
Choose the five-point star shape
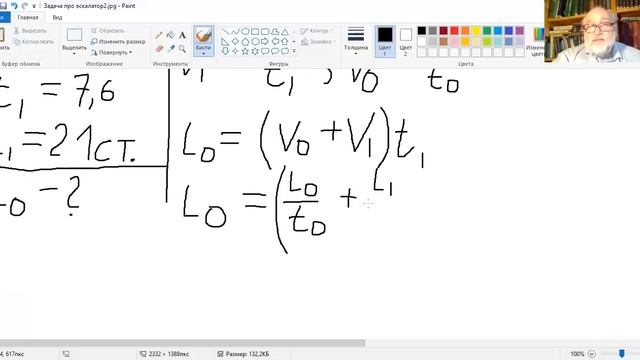pos(245,51)
